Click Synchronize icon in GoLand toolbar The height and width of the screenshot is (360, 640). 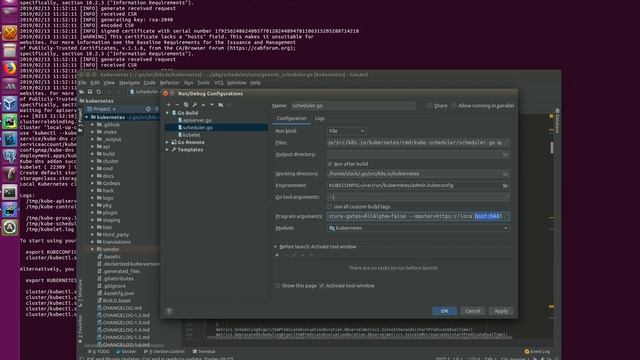(98, 92)
